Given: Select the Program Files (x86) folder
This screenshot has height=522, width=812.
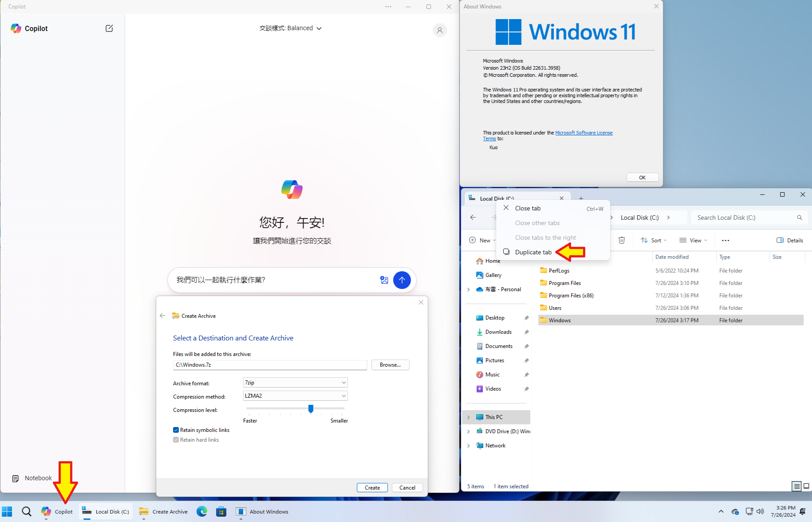Looking at the screenshot, I should pyautogui.click(x=671, y=296).
